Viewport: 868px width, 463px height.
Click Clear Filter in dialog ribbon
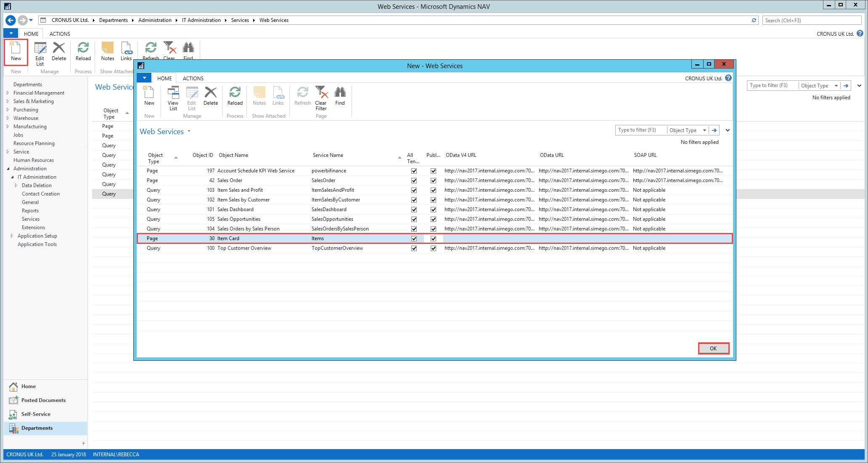[x=321, y=98]
